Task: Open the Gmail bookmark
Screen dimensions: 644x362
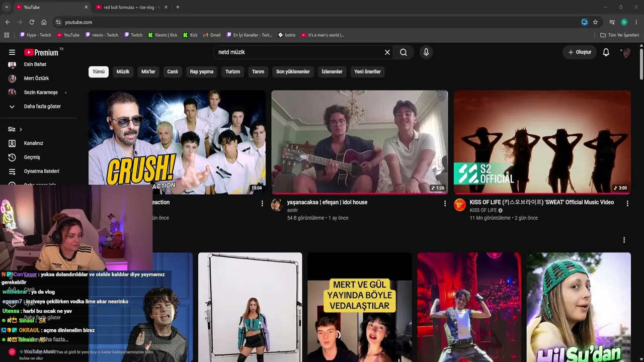Action: [x=212, y=35]
